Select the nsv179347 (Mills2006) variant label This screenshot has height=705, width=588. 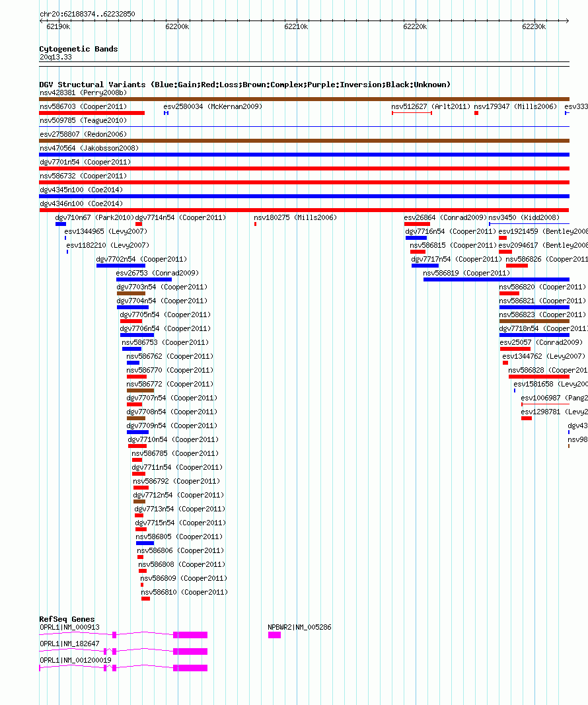pyautogui.click(x=515, y=106)
